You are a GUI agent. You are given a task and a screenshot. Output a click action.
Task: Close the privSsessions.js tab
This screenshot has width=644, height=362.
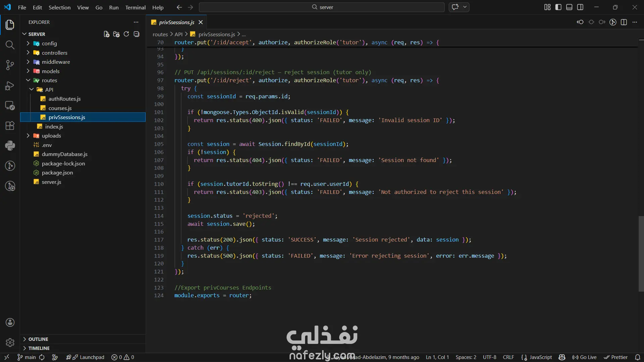[x=201, y=22]
